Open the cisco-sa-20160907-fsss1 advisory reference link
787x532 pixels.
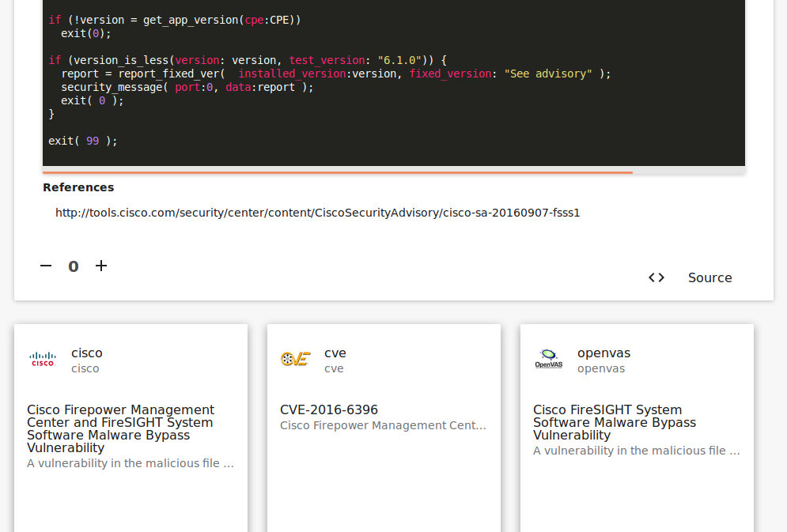point(318,213)
